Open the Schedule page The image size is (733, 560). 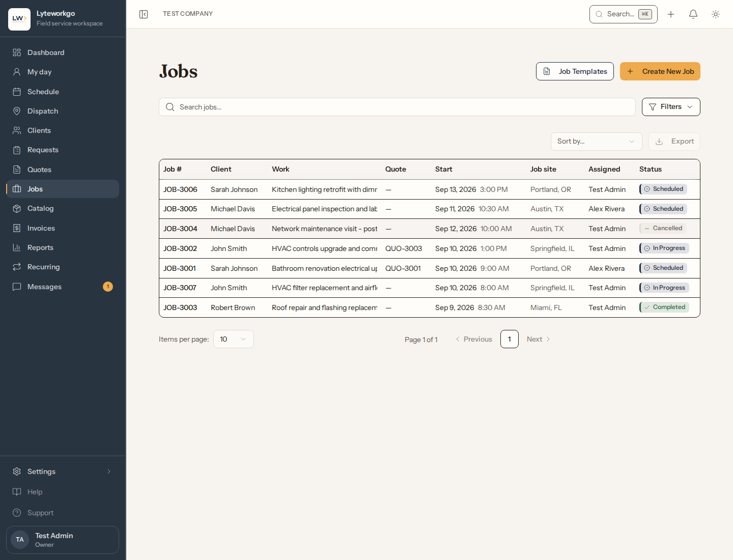63,92
